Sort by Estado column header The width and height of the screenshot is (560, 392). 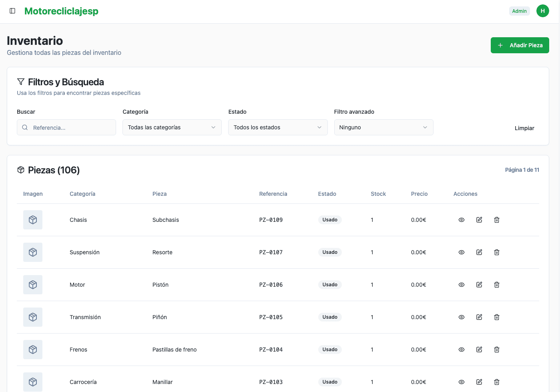(327, 194)
